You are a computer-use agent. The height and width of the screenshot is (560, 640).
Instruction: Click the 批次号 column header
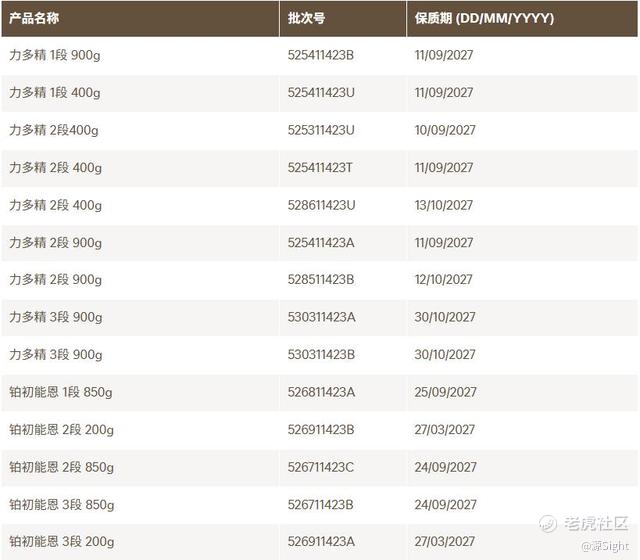(306, 18)
